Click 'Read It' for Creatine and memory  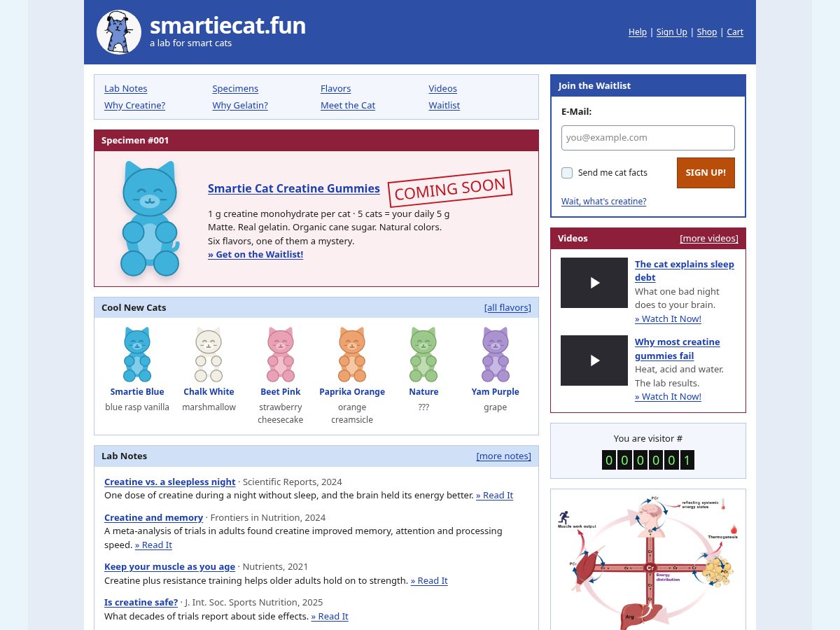coord(153,545)
